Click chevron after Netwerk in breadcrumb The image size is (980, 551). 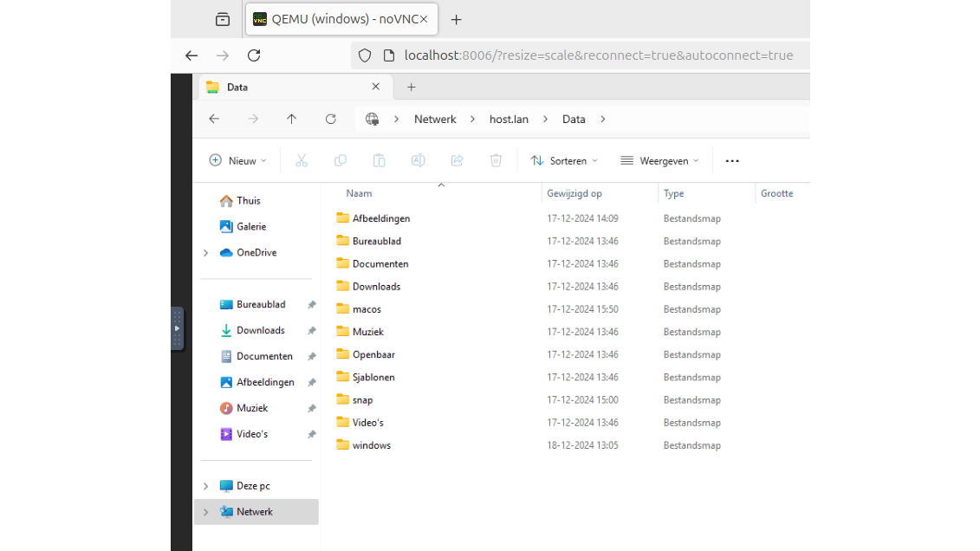point(472,119)
